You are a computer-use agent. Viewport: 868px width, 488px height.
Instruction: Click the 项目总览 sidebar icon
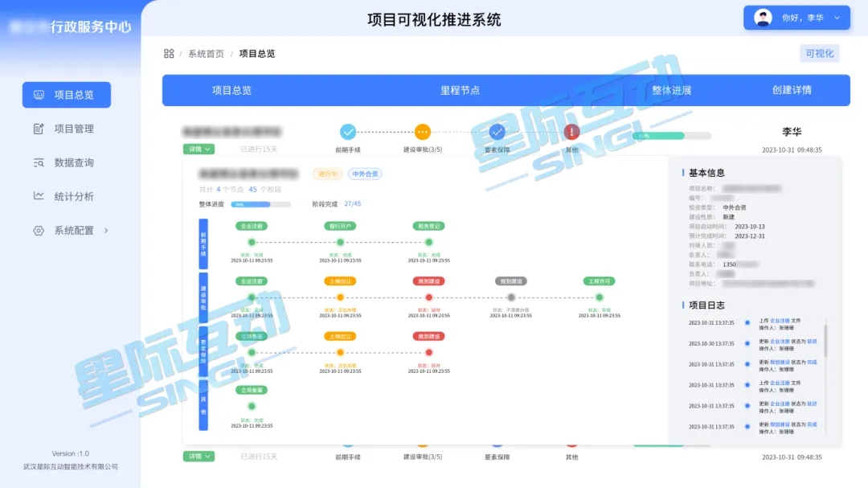pos(39,95)
